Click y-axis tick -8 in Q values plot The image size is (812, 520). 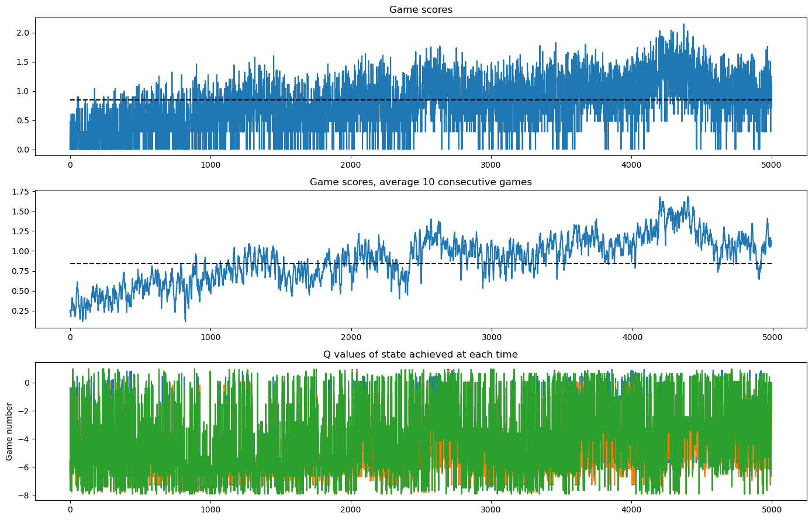point(25,495)
